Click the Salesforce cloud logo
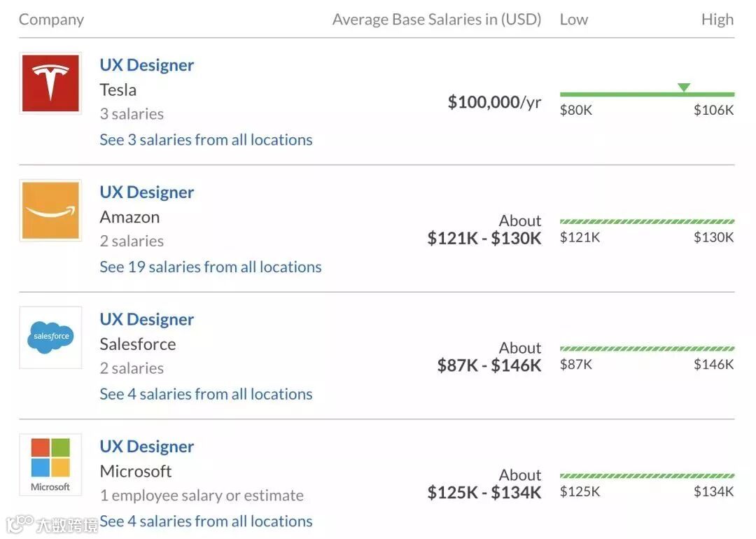The image size is (756, 539). [x=50, y=337]
